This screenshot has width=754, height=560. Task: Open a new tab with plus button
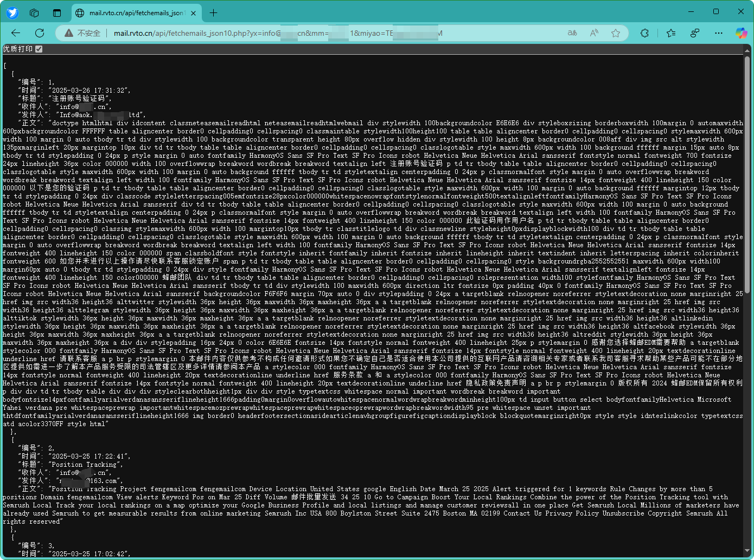[x=214, y=12]
